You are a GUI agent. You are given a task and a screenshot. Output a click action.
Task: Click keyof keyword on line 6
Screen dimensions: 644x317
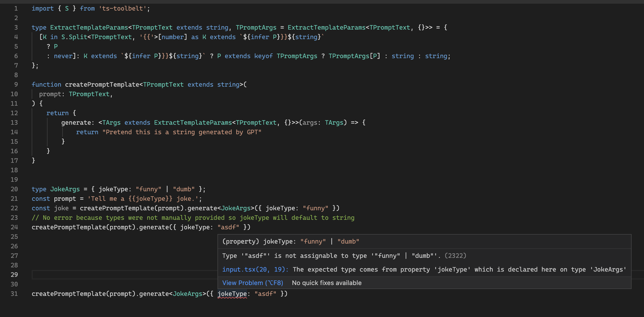coord(263,56)
